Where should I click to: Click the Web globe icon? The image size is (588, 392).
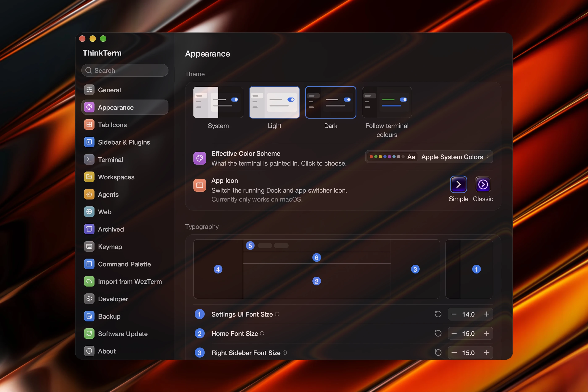click(89, 212)
